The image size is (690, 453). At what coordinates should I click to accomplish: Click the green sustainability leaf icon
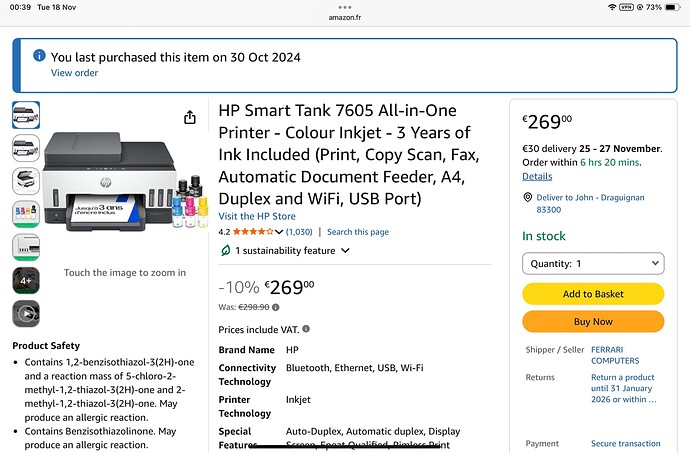225,250
